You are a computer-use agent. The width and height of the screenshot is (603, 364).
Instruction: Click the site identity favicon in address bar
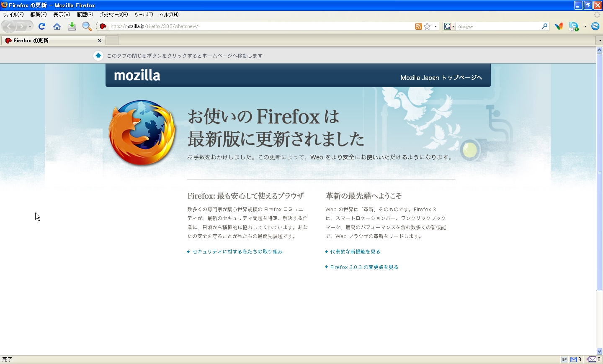coord(103,26)
